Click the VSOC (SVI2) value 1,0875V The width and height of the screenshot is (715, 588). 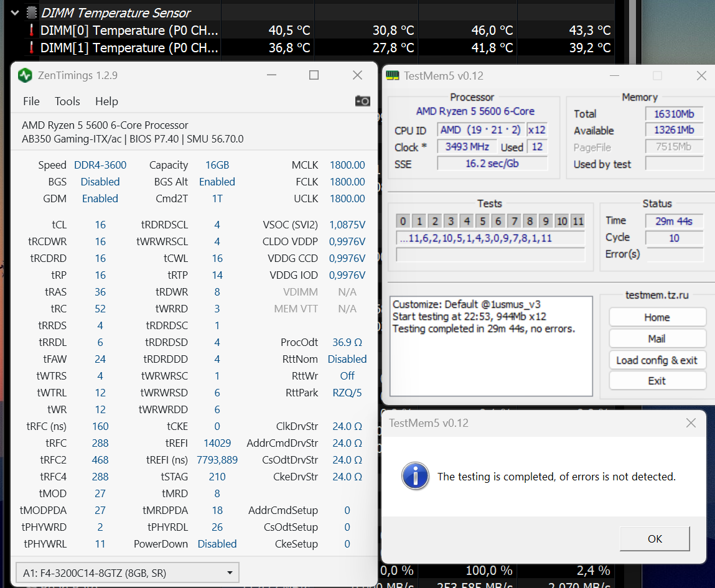(x=347, y=225)
